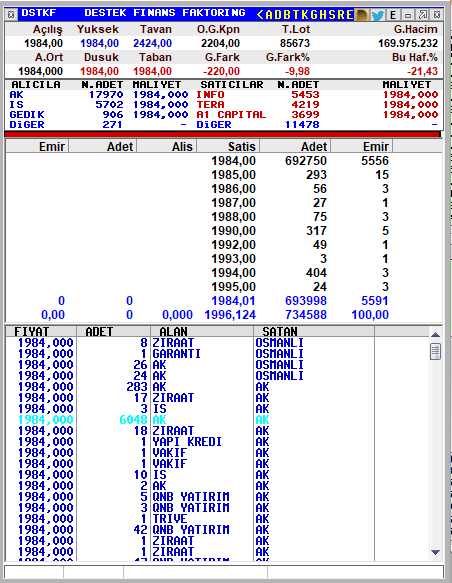Select the yellow 'H' title bar shortcut

(323, 15)
